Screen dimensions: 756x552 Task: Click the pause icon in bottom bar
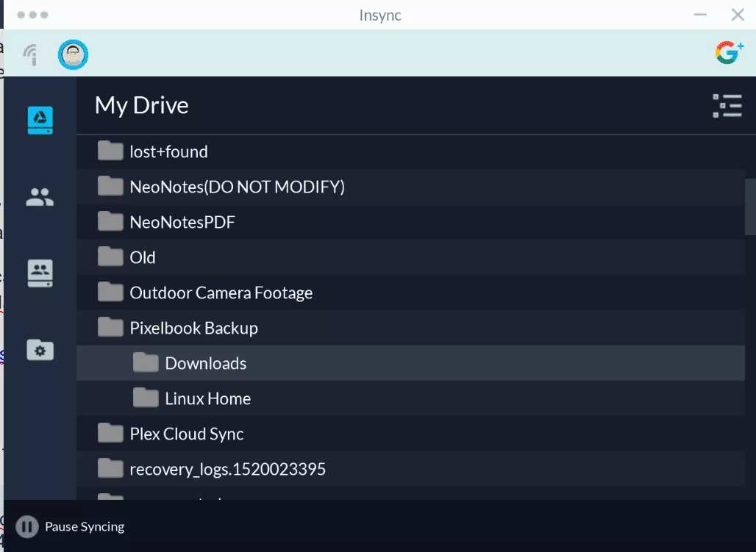coord(26,526)
